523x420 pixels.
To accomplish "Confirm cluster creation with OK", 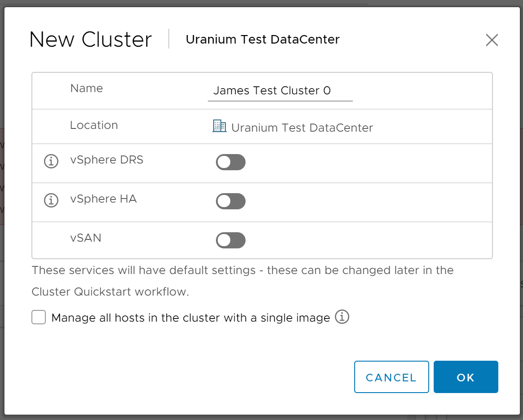I will click(x=466, y=377).
